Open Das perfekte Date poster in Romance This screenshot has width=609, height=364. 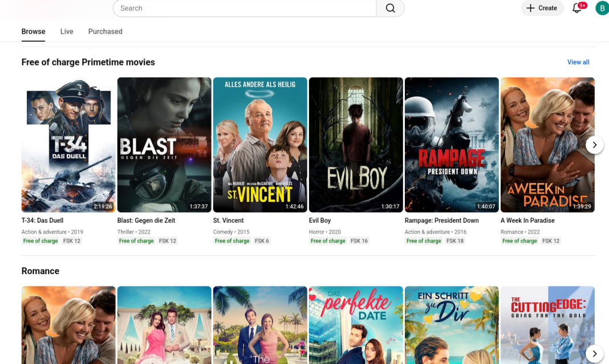[356, 325]
